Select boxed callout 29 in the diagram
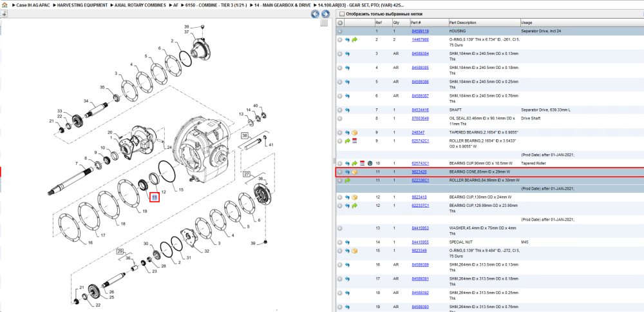The image size is (644, 312). tap(120, 251)
